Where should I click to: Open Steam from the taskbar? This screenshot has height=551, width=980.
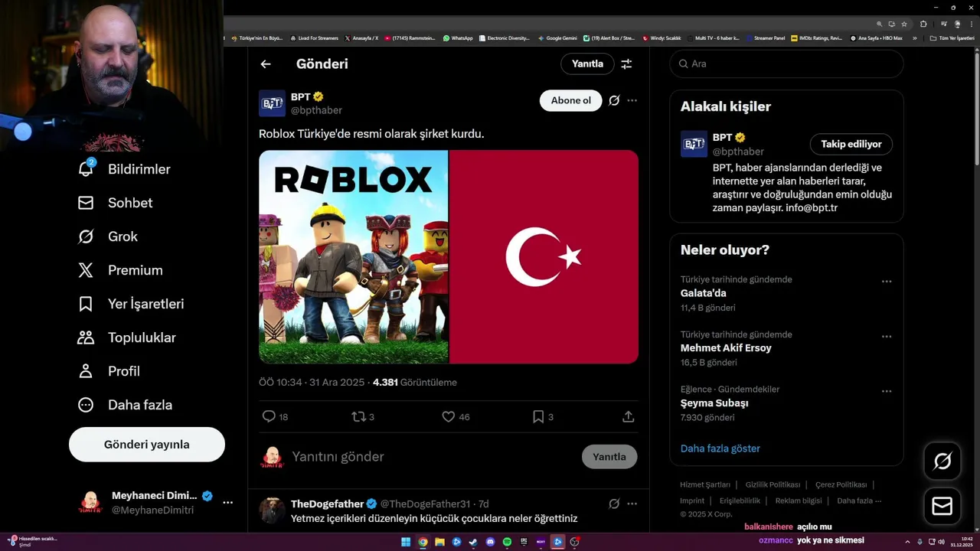(x=473, y=542)
